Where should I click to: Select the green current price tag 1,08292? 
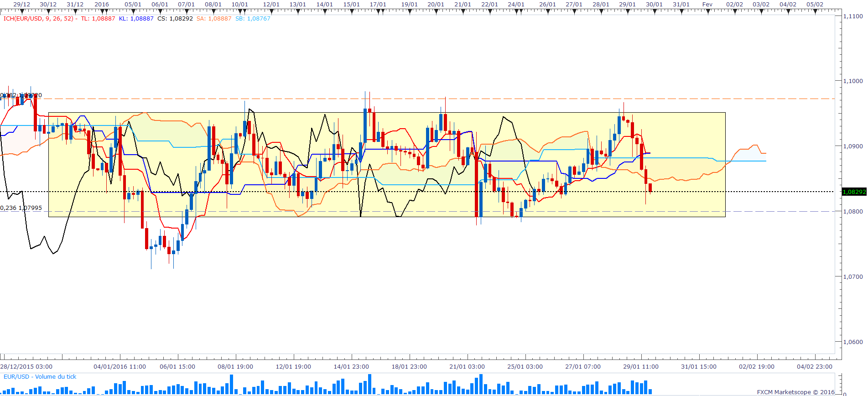pyautogui.click(x=853, y=192)
